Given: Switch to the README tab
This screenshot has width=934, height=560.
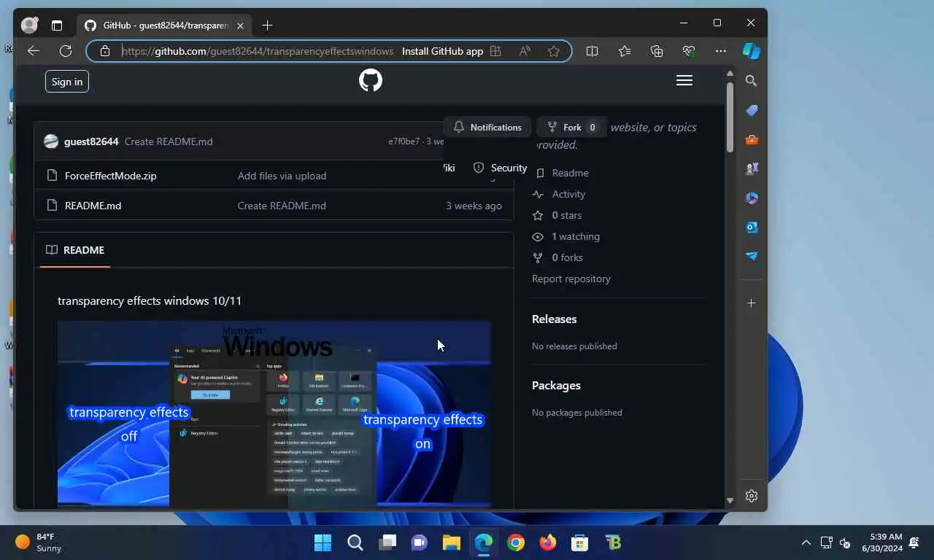Looking at the screenshot, I should (x=75, y=250).
